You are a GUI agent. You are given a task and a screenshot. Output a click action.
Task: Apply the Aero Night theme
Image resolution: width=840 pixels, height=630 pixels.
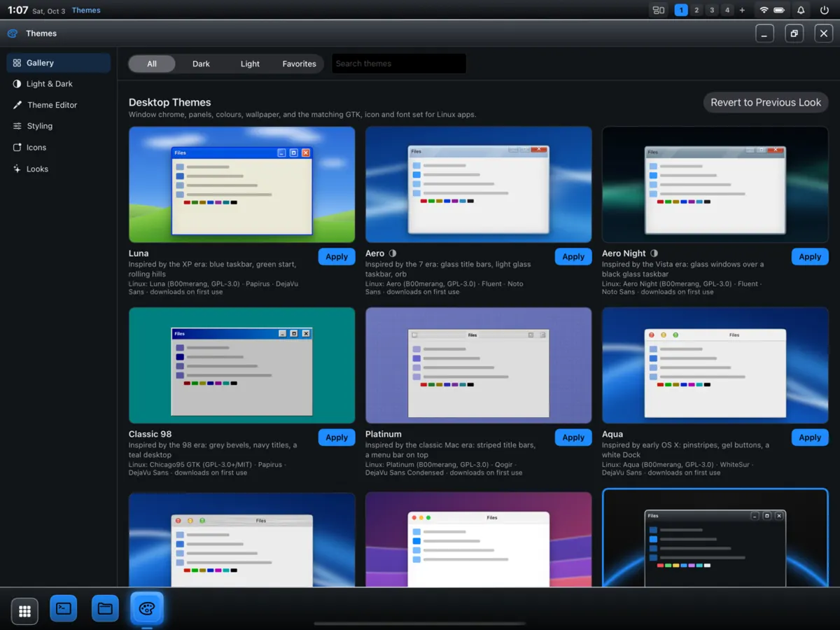tap(810, 257)
